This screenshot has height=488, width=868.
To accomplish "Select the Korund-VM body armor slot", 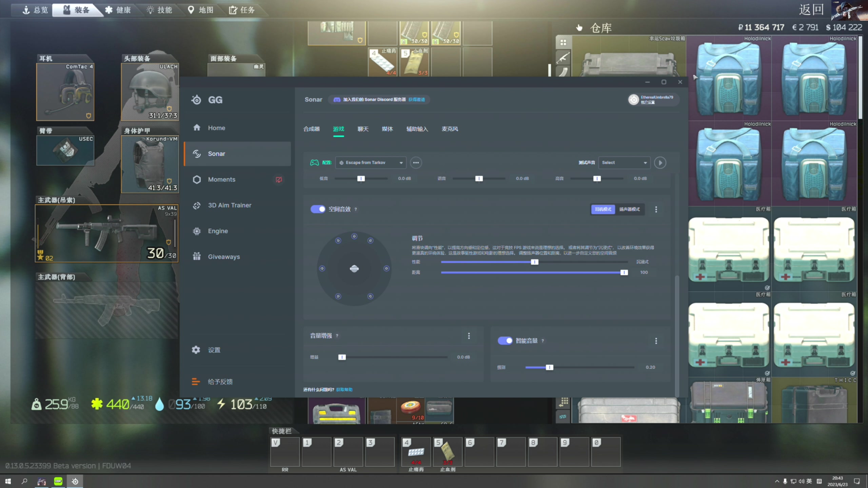I will pos(150,164).
